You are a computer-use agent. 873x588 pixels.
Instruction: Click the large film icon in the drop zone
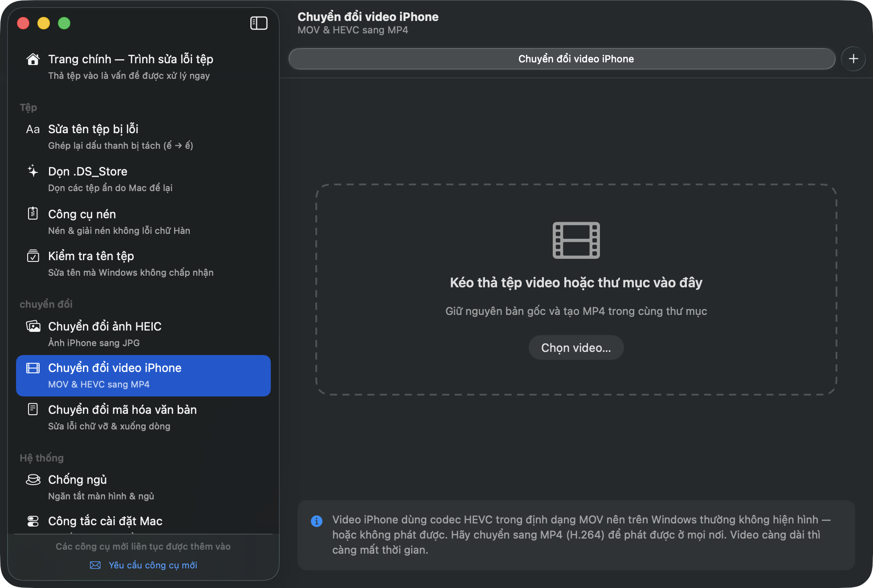(x=576, y=241)
